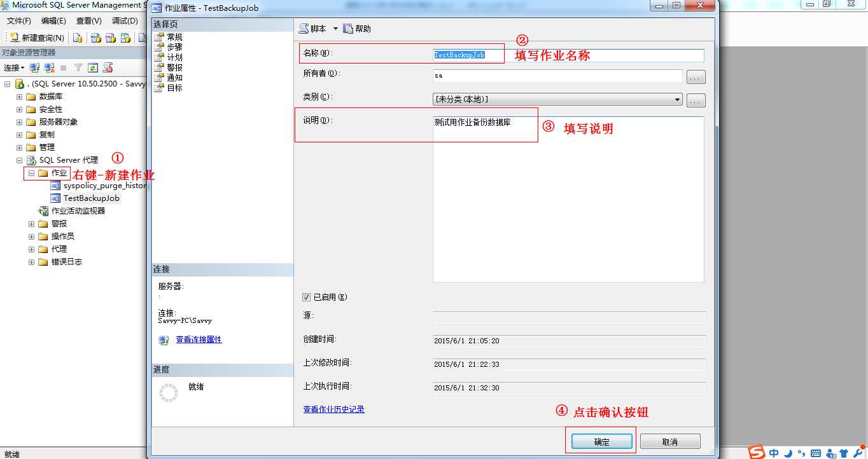This screenshot has width=868, height=459.
Task: Click the Stop square icon in Object Explorer
Action: tap(64, 67)
